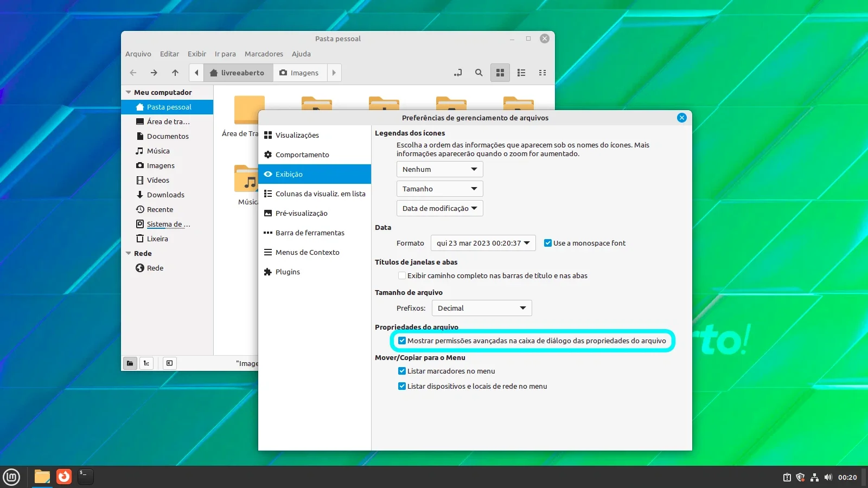The image size is (868, 488).
Task: Open the network connections tray icon
Action: (x=814, y=477)
